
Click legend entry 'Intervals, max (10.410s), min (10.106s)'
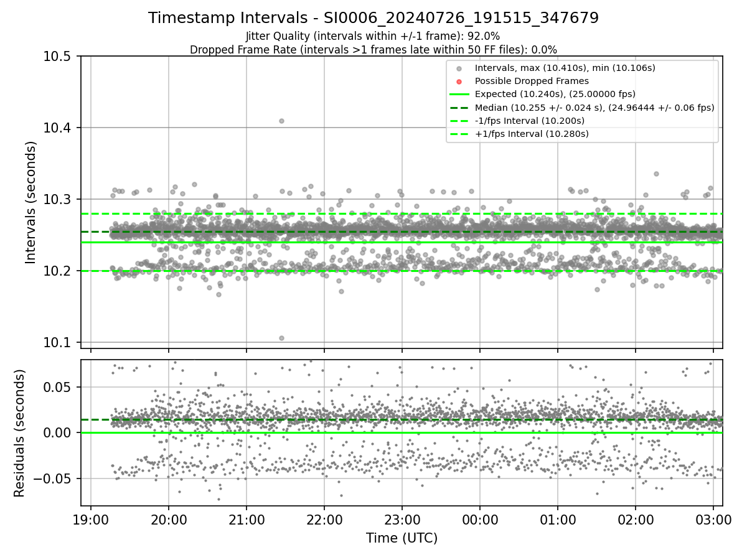point(565,67)
